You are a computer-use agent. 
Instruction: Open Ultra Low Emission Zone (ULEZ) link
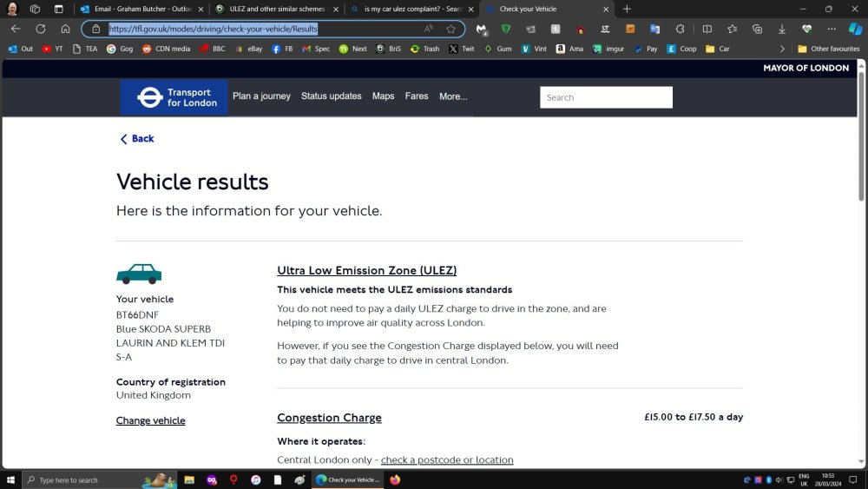(x=366, y=270)
